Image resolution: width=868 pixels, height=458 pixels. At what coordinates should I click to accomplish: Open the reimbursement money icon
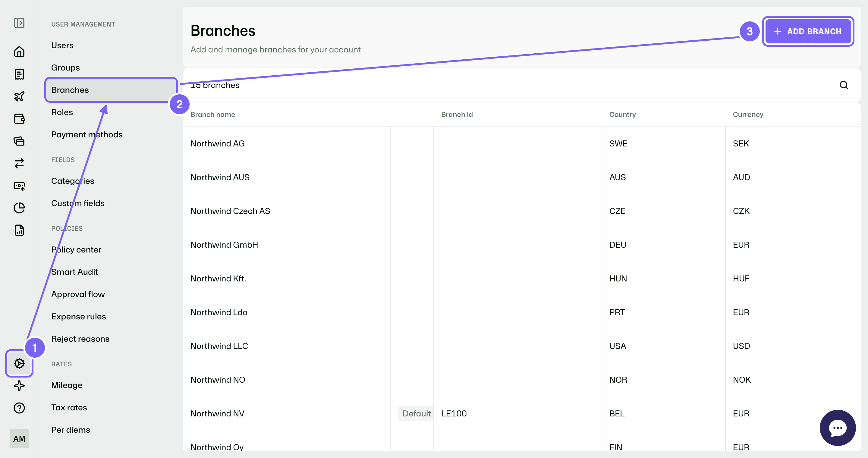(x=19, y=186)
